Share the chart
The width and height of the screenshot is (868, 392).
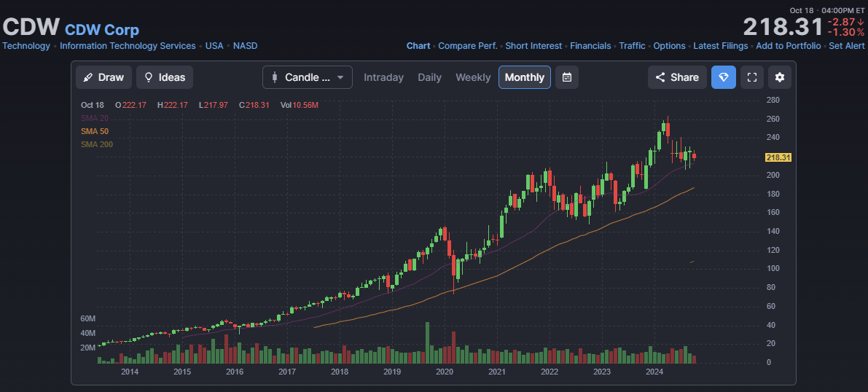coord(677,77)
